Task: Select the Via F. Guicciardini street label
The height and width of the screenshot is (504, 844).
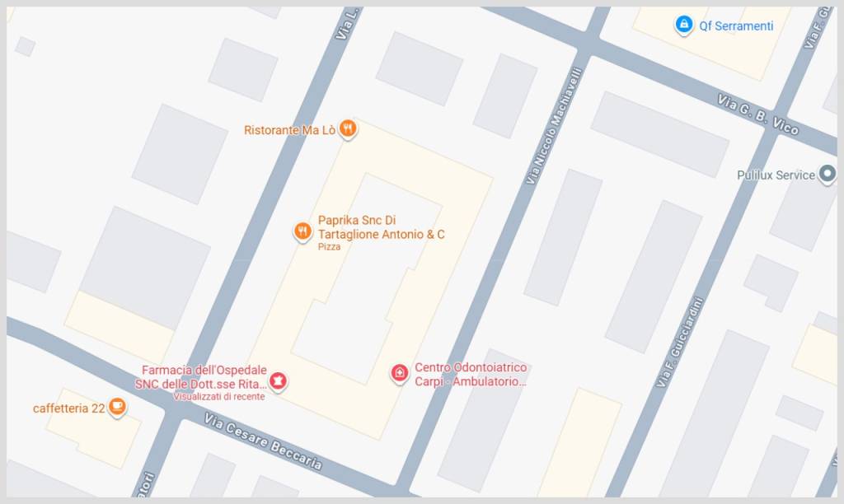Action: [679, 343]
